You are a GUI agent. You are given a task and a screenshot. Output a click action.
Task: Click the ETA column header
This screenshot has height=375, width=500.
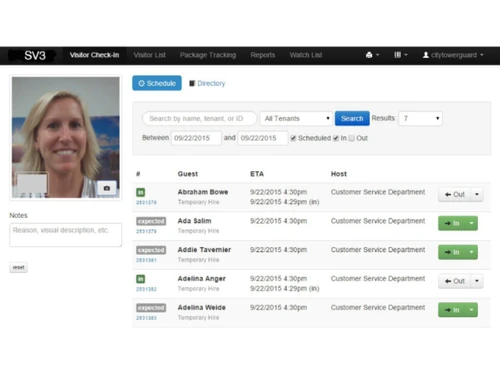point(257,174)
